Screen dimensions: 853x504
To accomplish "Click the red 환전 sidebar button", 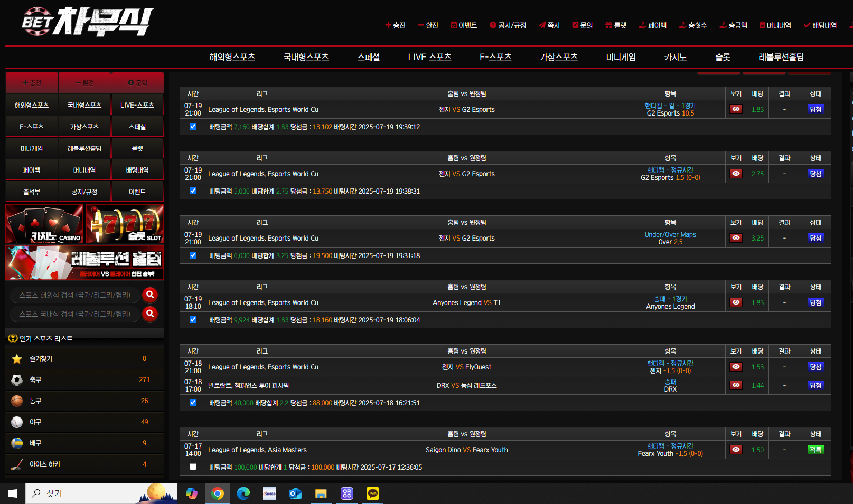I will pos(85,83).
